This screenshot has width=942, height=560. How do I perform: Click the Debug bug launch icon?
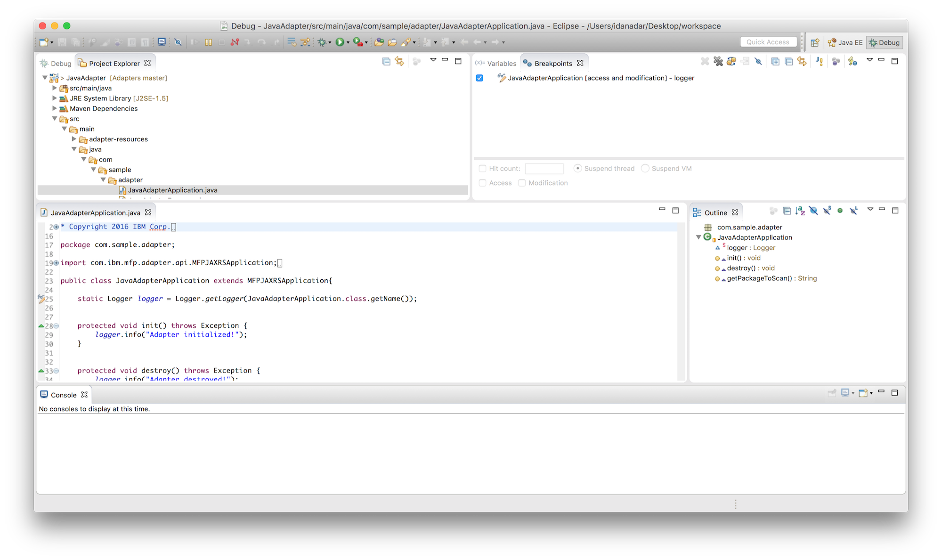tap(322, 42)
